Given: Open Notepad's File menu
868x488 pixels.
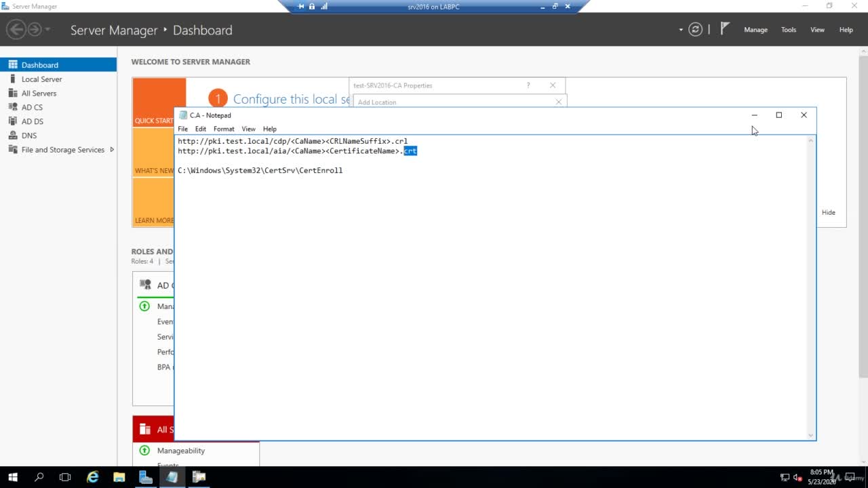Looking at the screenshot, I should (x=183, y=129).
